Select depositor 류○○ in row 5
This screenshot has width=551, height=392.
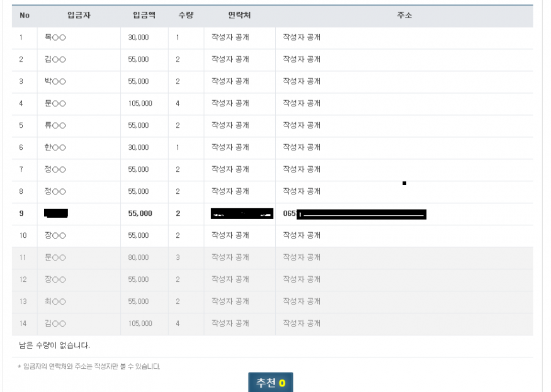click(55, 126)
